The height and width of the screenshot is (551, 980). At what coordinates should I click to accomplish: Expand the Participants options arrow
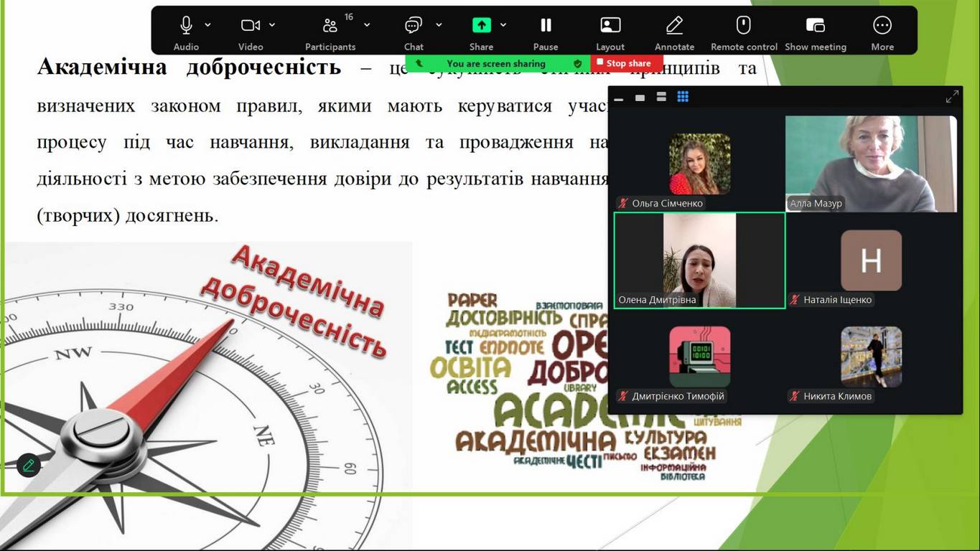coord(367,25)
